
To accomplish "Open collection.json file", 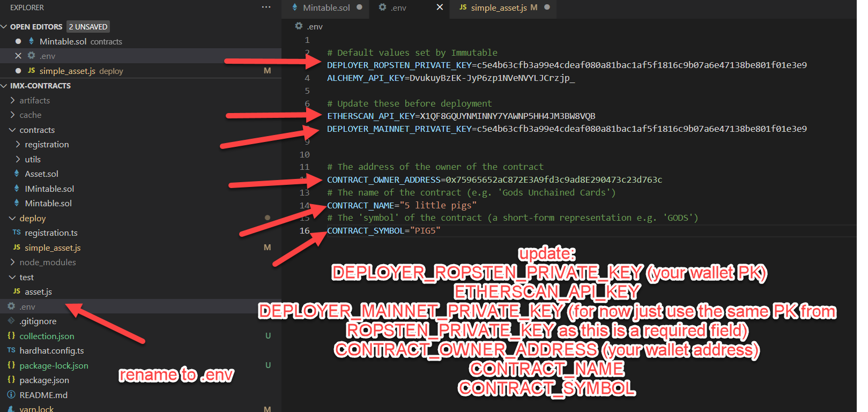I will coord(47,336).
